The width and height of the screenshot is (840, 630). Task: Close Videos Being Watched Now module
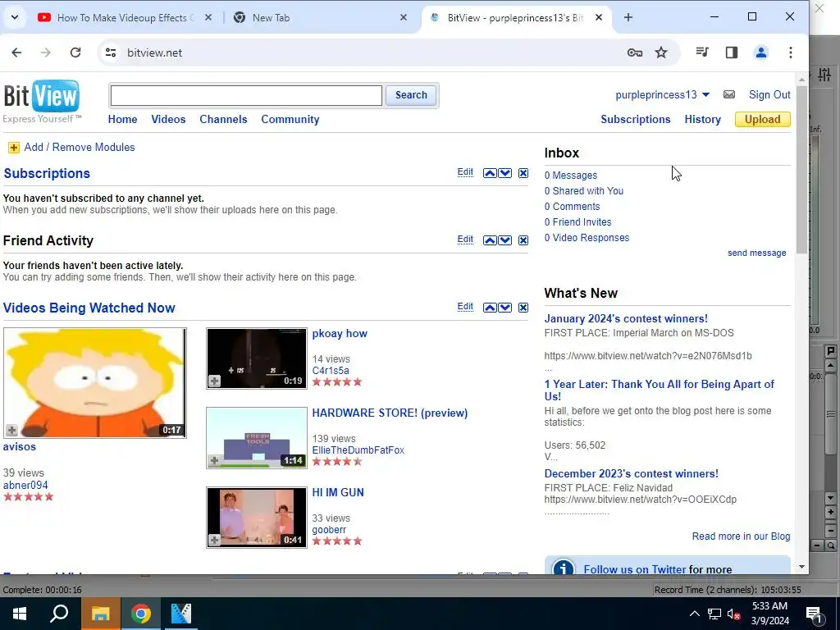[x=523, y=308]
